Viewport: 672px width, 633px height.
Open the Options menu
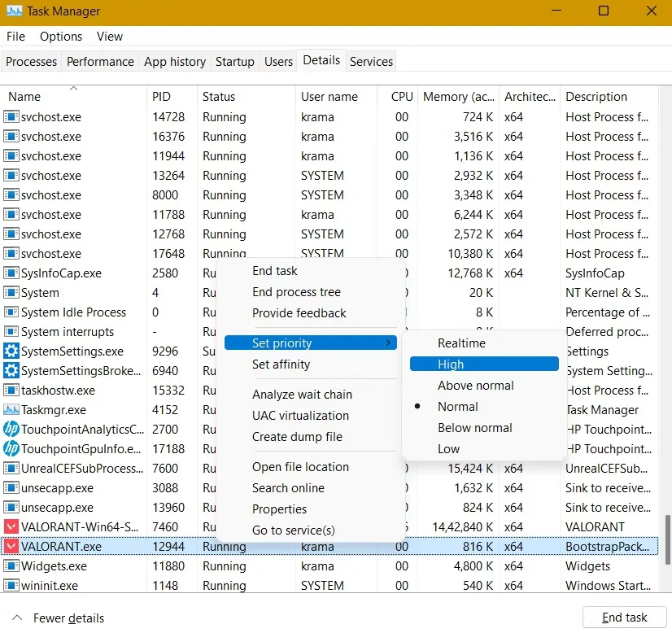click(x=61, y=37)
